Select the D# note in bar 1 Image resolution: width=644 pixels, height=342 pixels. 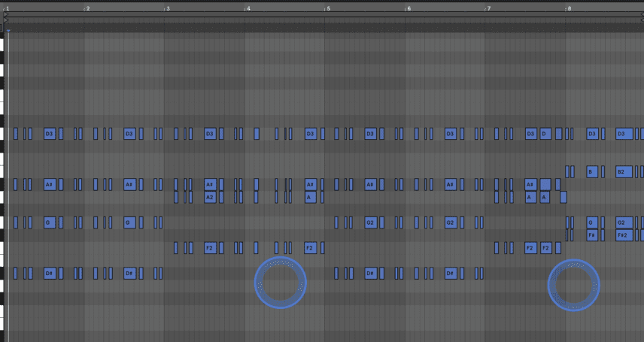50,273
